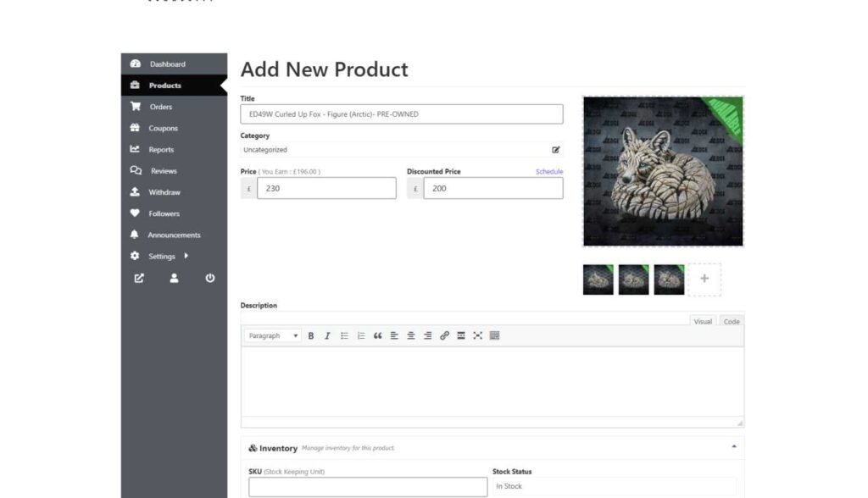Open the user profile icon in sidebar
868x498 pixels.
[x=174, y=278]
